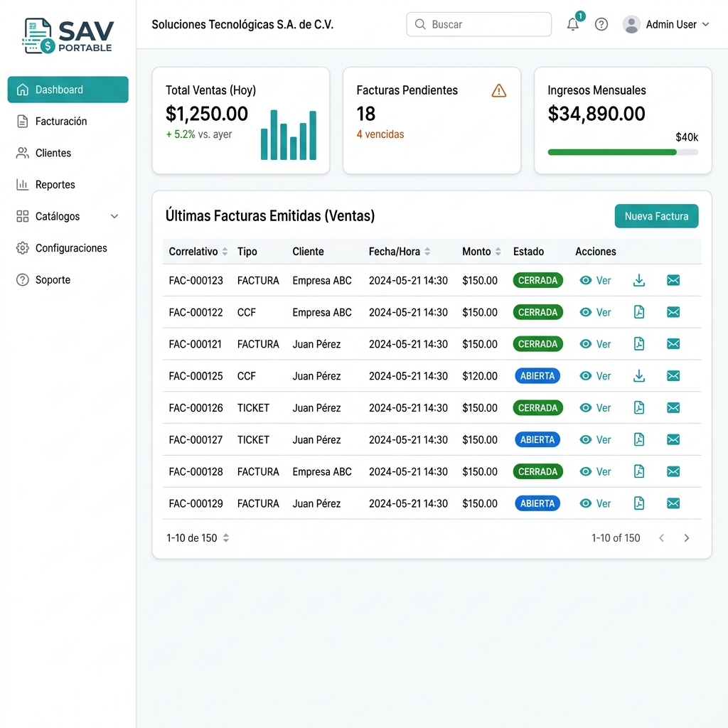This screenshot has width=728, height=728.
Task: Click the Total Ventas (Hoy) card
Action: point(241,121)
